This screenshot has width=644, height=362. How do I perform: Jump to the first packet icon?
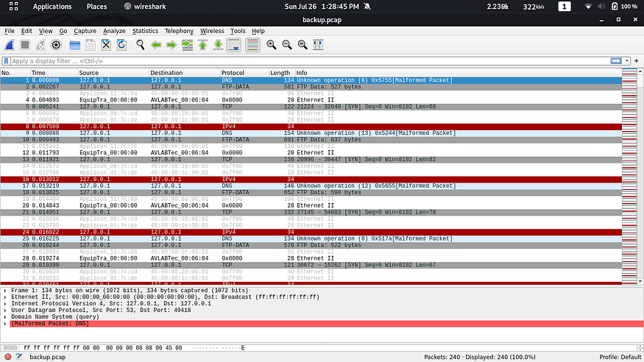203,45
